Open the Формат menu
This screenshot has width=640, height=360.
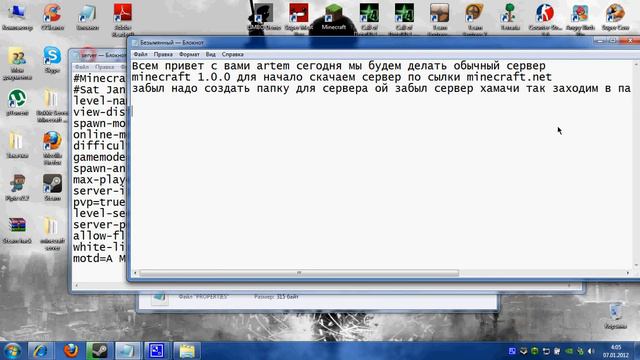(189, 54)
